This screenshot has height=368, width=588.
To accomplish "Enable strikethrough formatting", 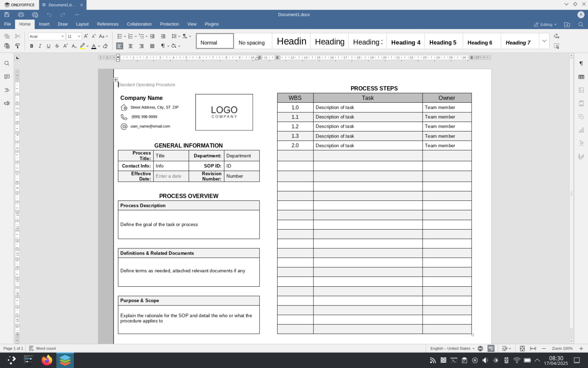I will pos(57,46).
